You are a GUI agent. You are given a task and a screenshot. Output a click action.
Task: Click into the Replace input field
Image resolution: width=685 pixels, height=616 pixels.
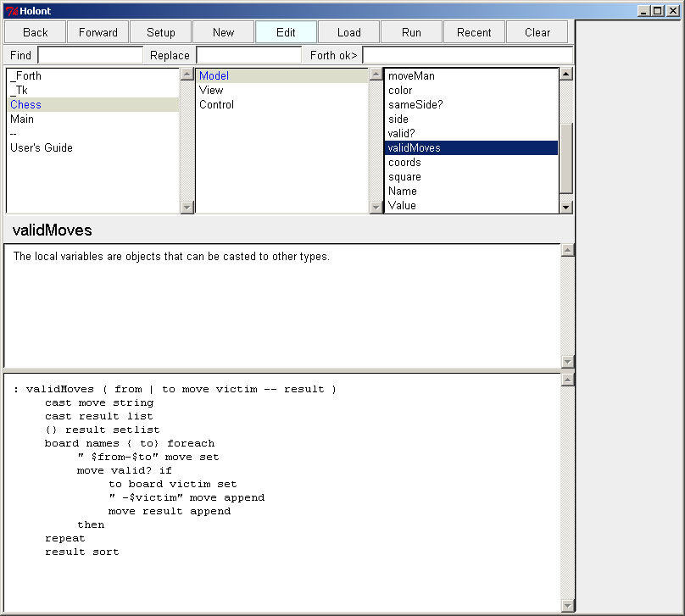(248, 55)
